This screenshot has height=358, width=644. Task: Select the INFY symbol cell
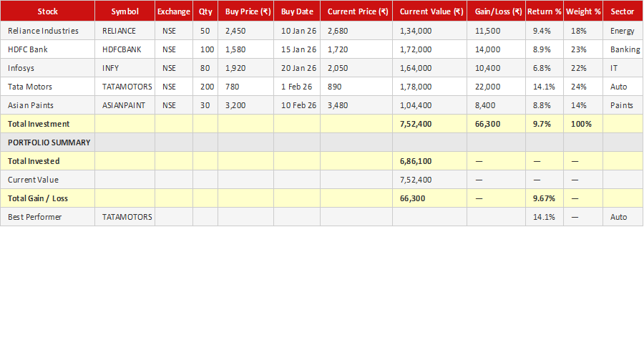point(125,68)
